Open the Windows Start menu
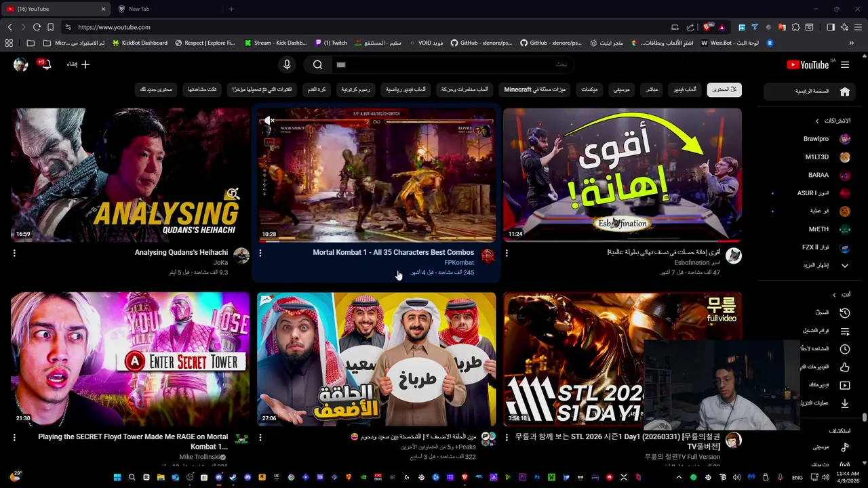The width and height of the screenshot is (868, 488). 117,477
